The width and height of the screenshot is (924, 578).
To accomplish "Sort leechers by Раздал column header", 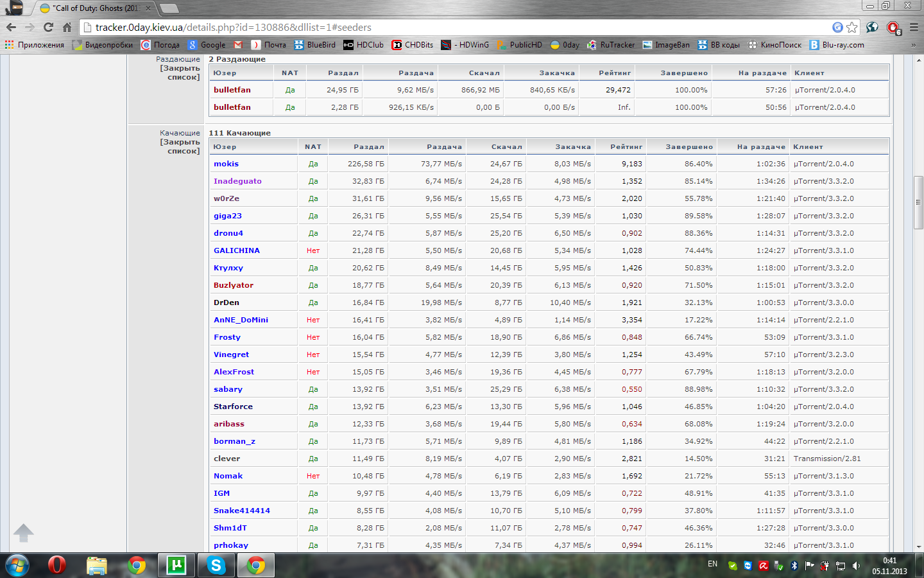I will point(369,147).
